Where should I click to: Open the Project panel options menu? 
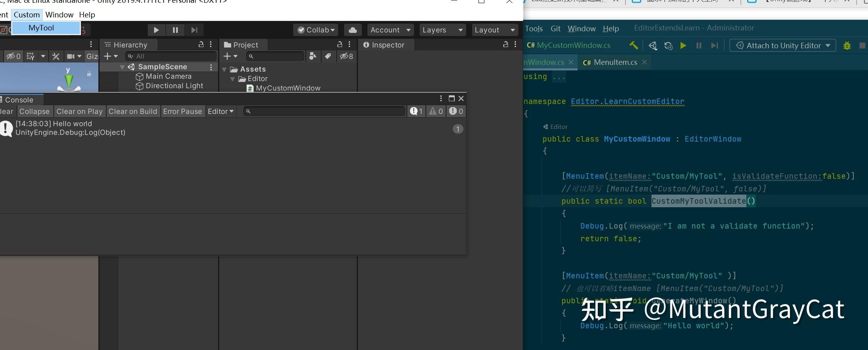[349, 44]
